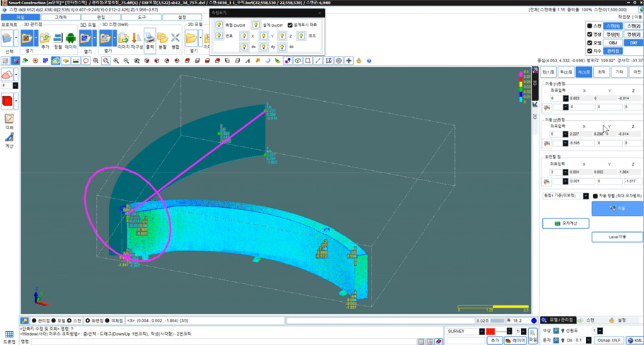Screen dimensions: 644x345
Task: Open 이동 [2]원점 point number dropdown
Action: [565, 134]
